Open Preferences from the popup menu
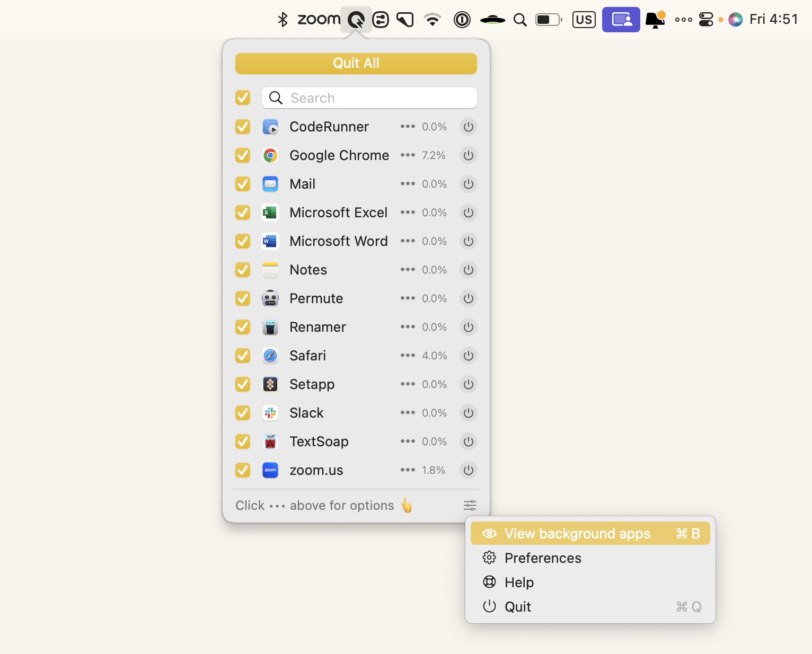The height and width of the screenshot is (654, 812). pyautogui.click(x=543, y=558)
